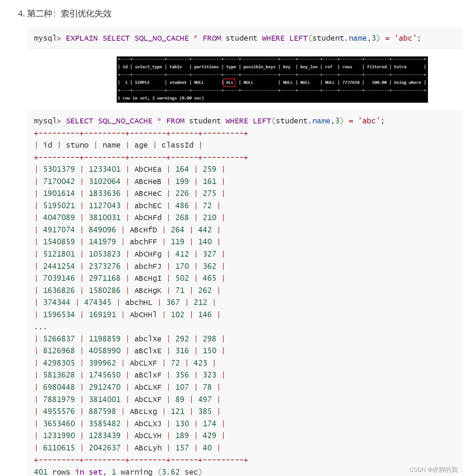
Task: Click stuno value 1833636
Action: (x=104, y=193)
